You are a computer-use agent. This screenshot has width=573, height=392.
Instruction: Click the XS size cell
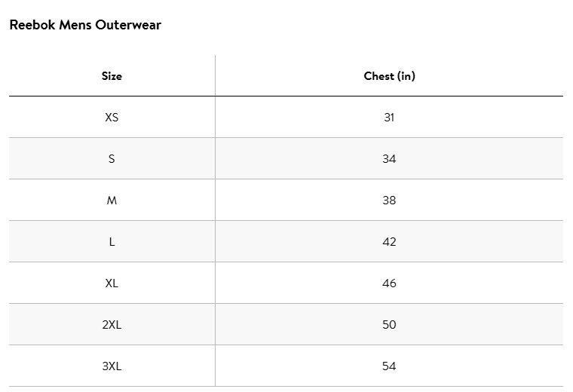pos(112,118)
